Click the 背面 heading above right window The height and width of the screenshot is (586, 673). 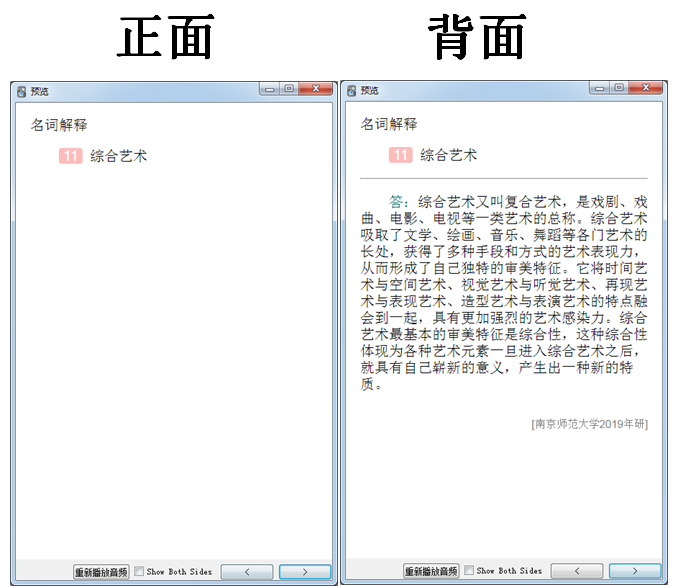click(x=477, y=37)
